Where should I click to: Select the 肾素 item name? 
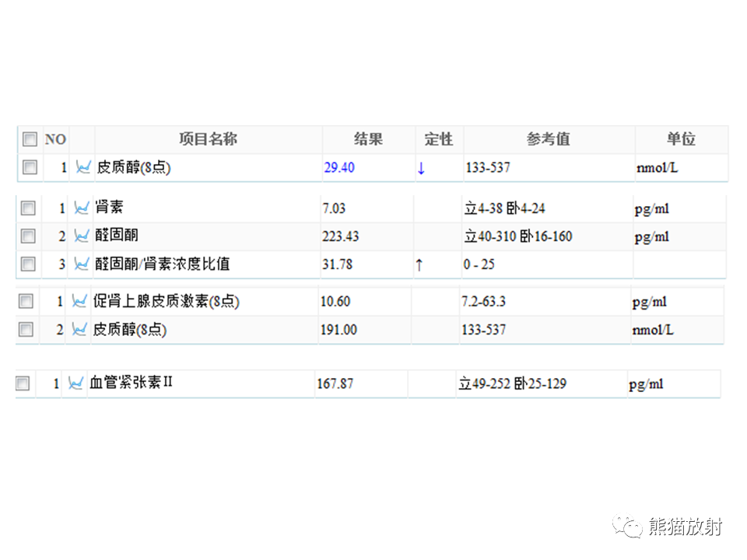(x=109, y=207)
